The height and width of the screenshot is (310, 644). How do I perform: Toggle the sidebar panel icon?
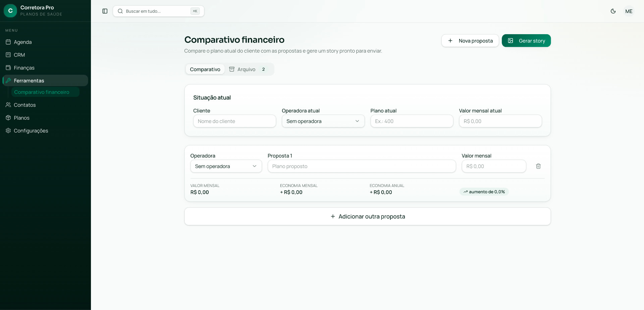(105, 11)
